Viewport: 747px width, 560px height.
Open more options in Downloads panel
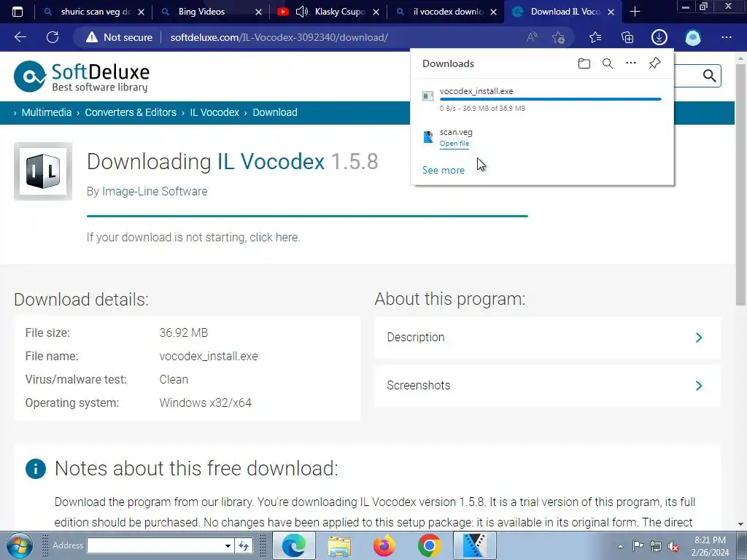click(631, 63)
